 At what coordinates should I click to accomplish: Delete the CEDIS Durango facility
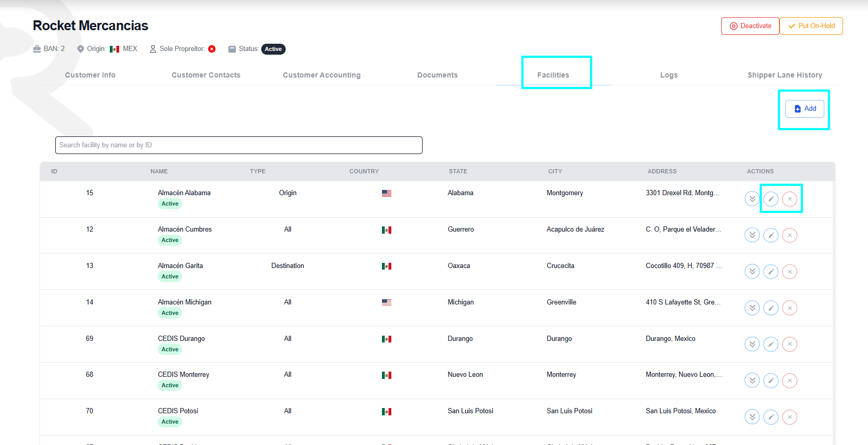(x=789, y=344)
